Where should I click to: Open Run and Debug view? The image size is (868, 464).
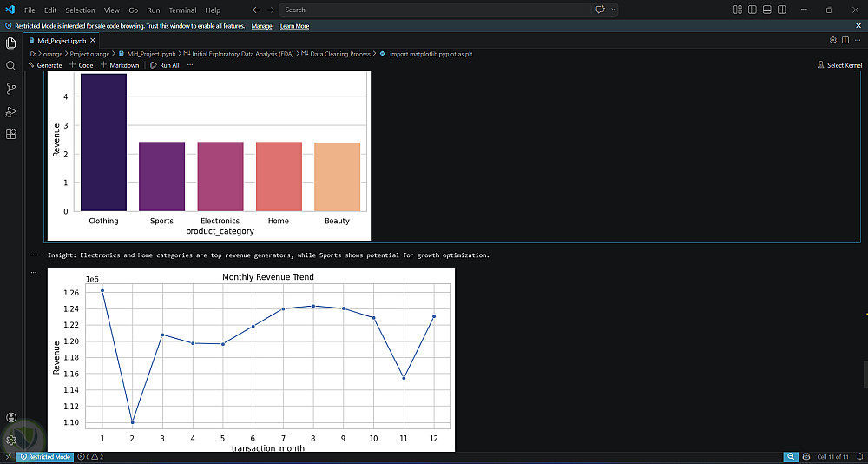[x=10, y=111]
